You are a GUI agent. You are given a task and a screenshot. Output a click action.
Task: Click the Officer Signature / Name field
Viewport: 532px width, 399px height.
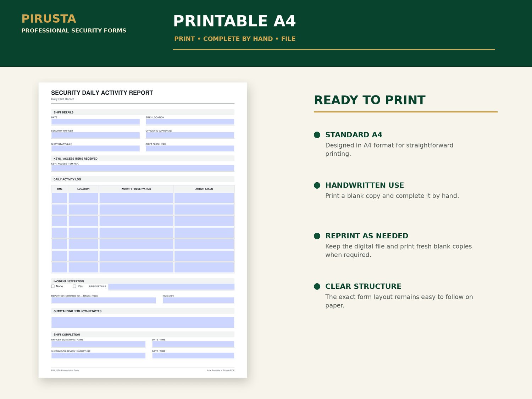98,344
